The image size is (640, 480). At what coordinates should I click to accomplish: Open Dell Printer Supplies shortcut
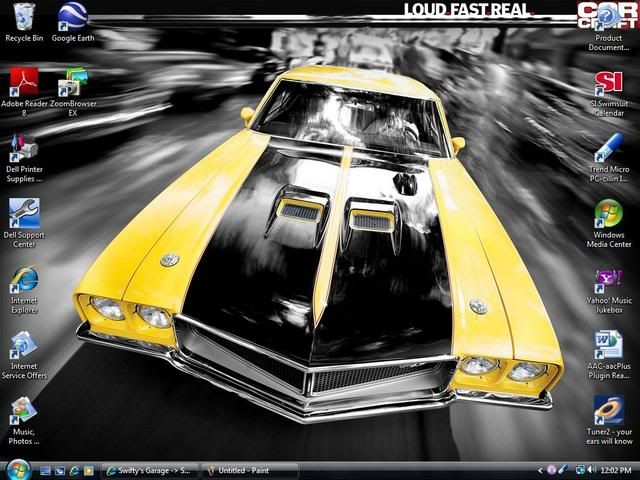click(24, 147)
